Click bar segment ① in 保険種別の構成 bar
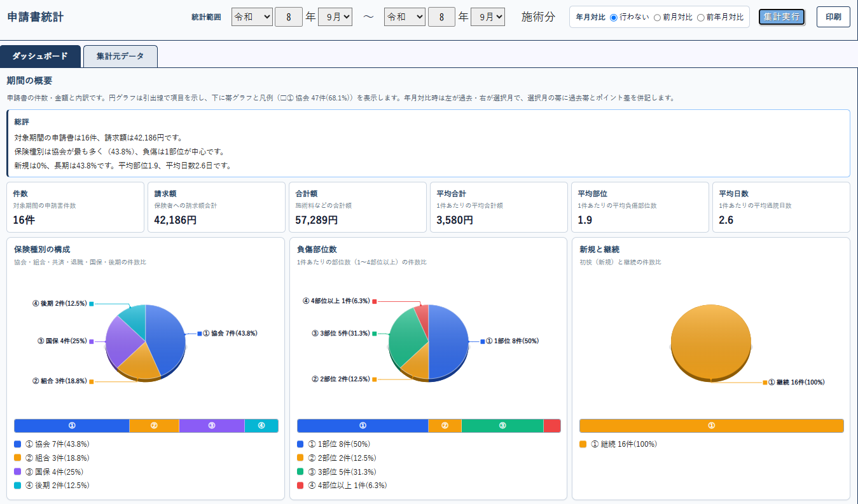 (72, 426)
